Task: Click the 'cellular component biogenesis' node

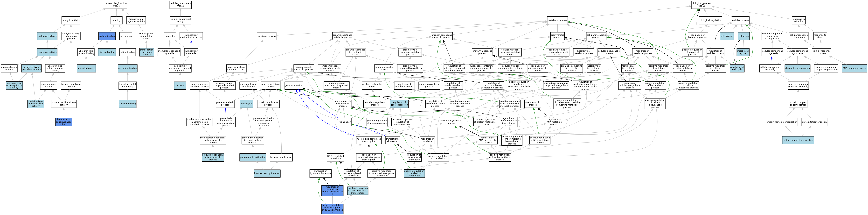Action: [772, 52]
